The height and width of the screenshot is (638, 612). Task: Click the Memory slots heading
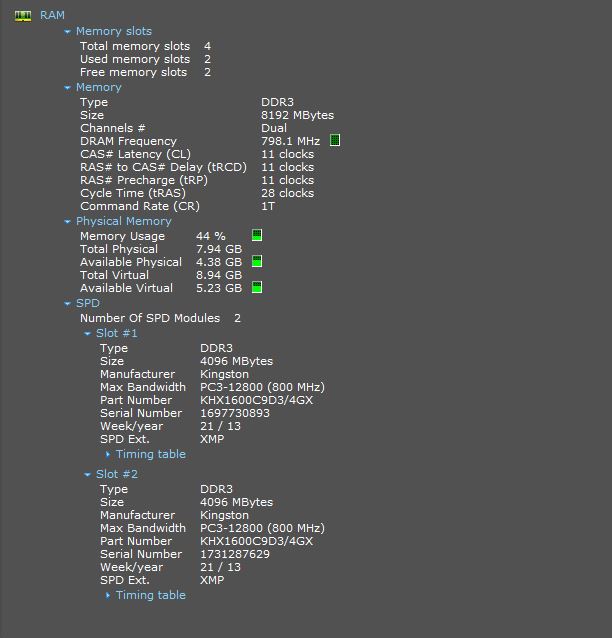coord(114,31)
